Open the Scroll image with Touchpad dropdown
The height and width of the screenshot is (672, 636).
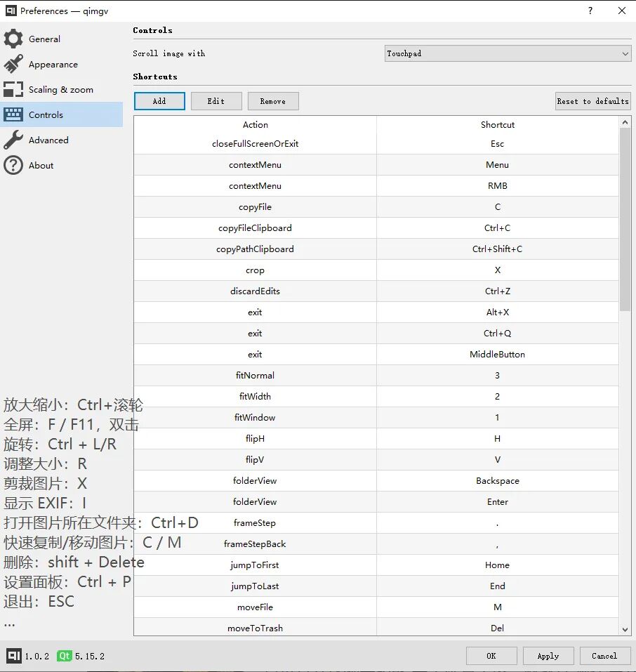click(508, 53)
